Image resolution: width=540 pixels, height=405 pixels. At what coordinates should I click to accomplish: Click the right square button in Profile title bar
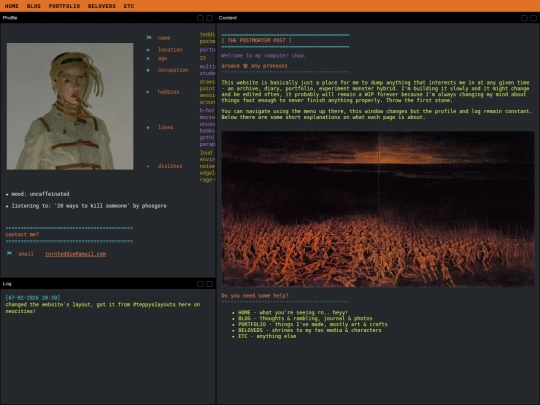[x=209, y=18]
